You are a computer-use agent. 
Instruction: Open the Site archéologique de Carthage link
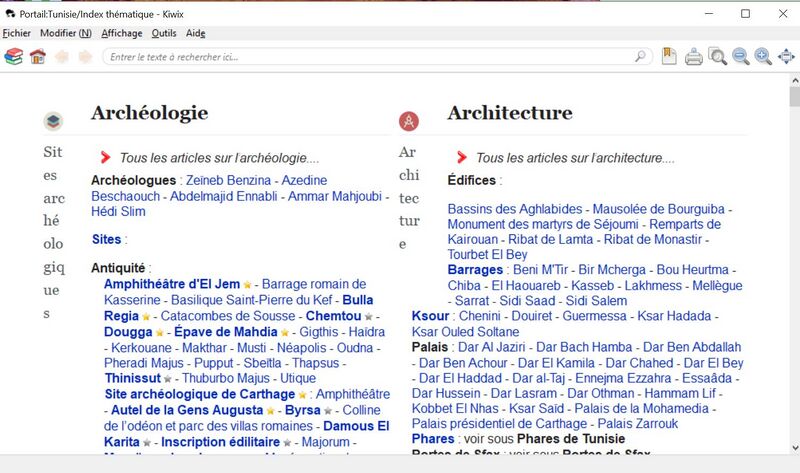(200, 394)
